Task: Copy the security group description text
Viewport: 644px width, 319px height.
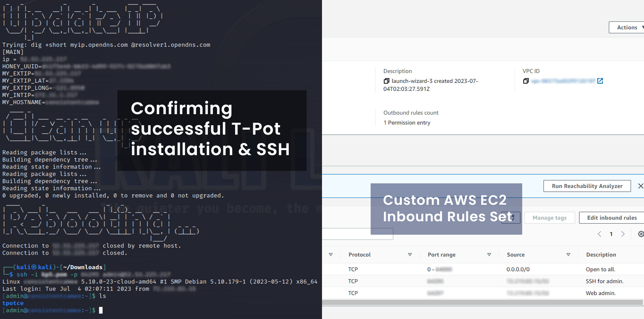Action: coord(386,81)
